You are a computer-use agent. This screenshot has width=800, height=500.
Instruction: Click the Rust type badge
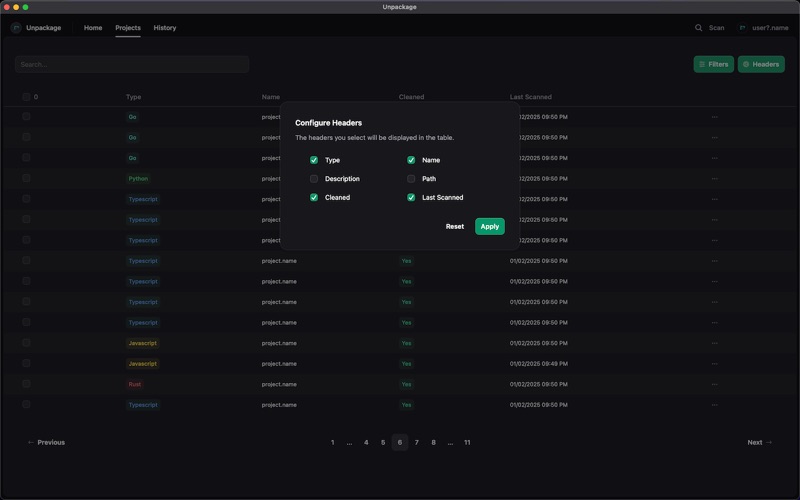click(x=135, y=384)
